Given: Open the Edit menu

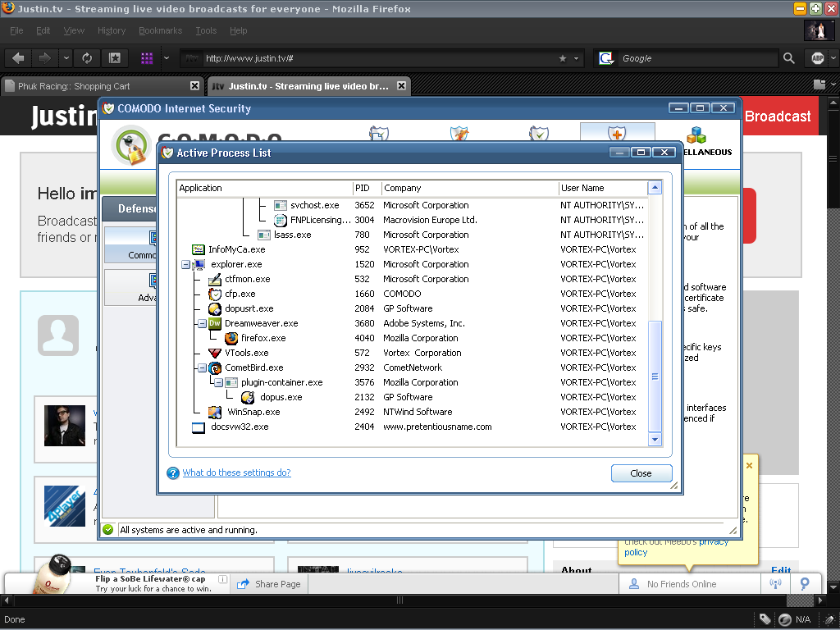Looking at the screenshot, I should click(43, 30).
